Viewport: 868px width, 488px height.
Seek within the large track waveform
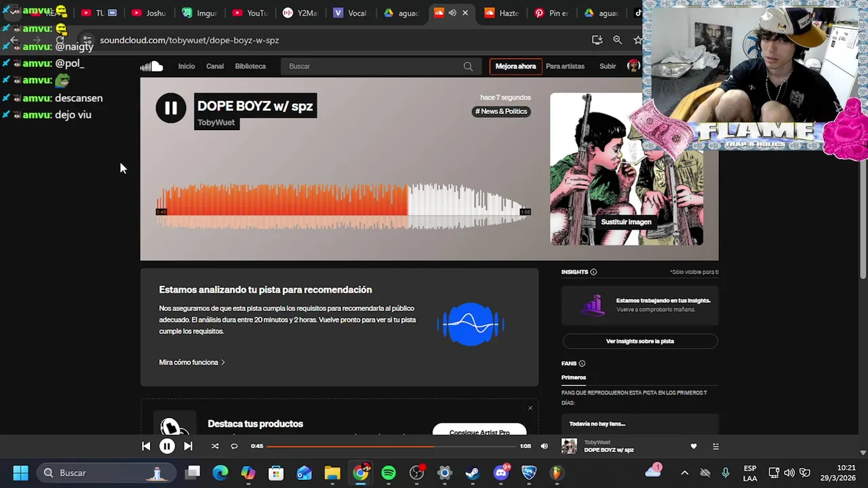click(343, 205)
